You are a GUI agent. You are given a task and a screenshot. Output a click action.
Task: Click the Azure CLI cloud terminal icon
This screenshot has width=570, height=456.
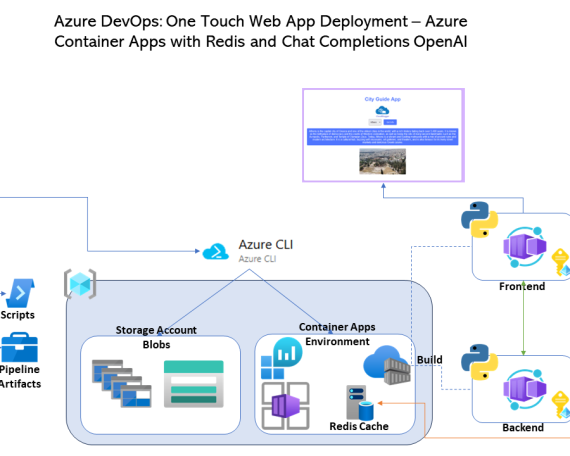pos(216,251)
